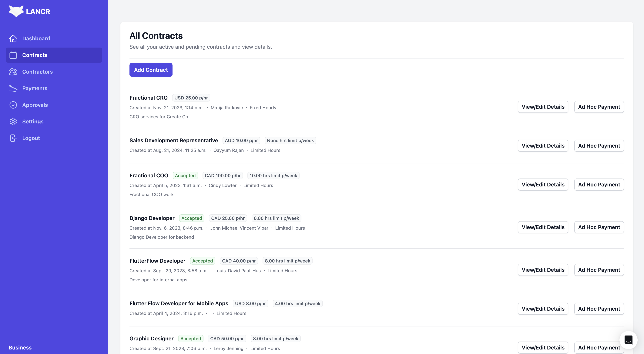Click the Logout arrow icon

coord(13,138)
